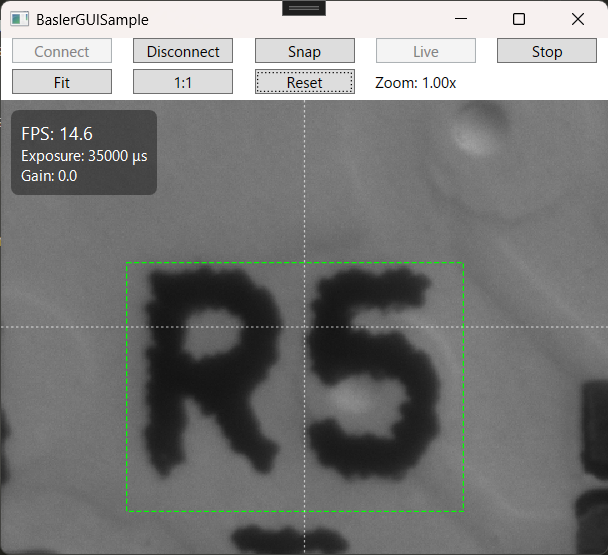The width and height of the screenshot is (608, 555).
Task: Reset the view with the Reset button
Action: click(304, 82)
